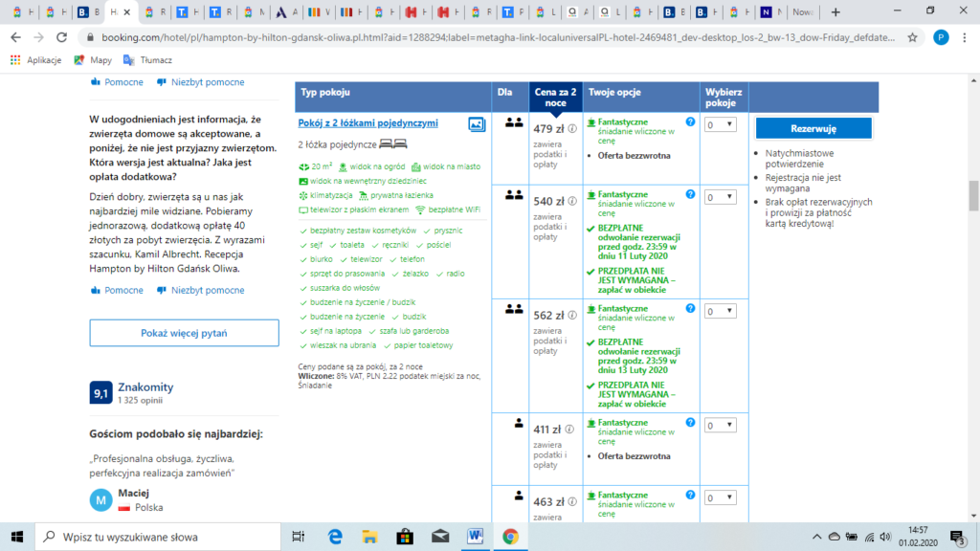
Task: Mark the Kamil Albrecht answer as Pomocne
Action: 117,290
